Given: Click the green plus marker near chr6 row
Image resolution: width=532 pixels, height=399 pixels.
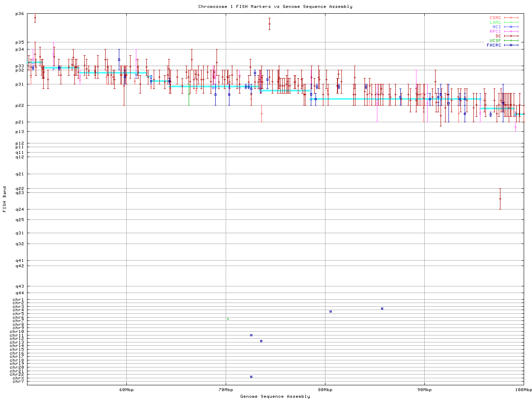Looking at the screenshot, I should [x=228, y=319].
